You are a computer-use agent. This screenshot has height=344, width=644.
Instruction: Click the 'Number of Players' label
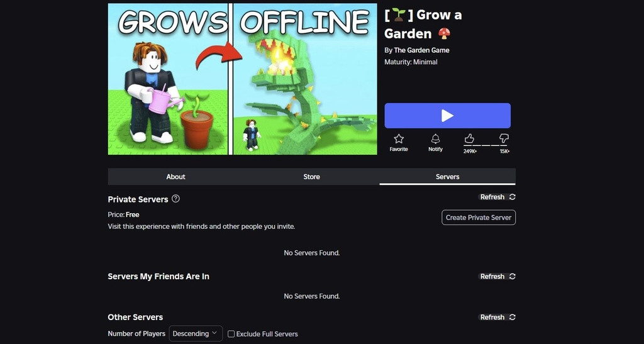(136, 333)
